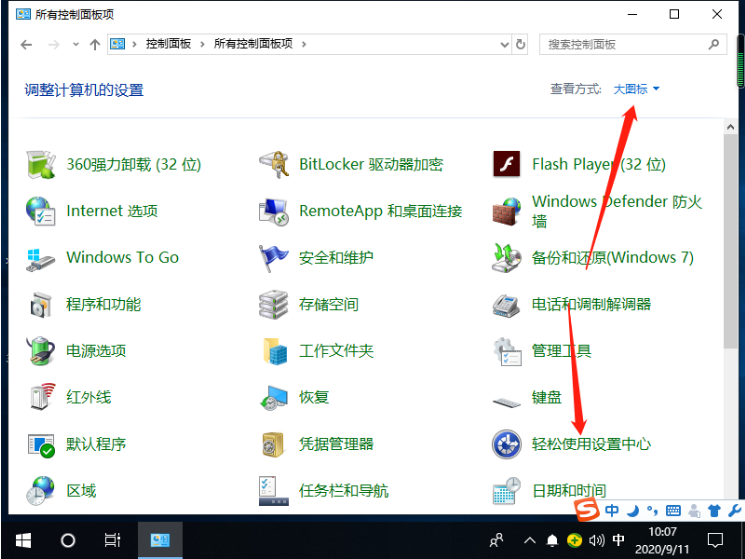Click the refresh button beside address bar
The width and height of the screenshot is (745, 559).
[520, 44]
